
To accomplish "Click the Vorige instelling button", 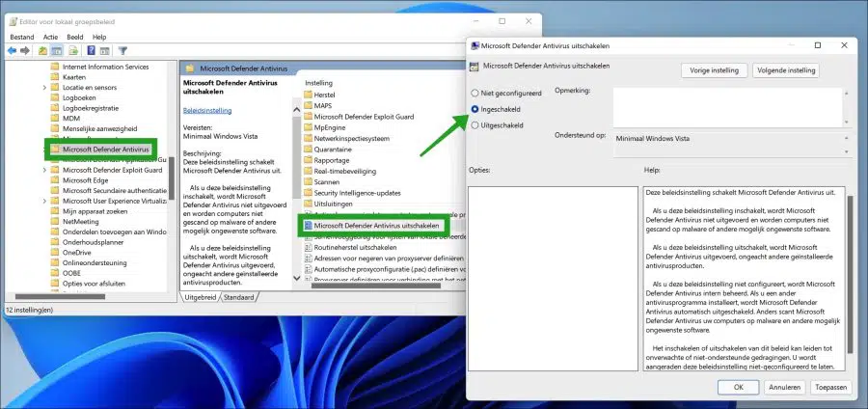I will 714,70.
